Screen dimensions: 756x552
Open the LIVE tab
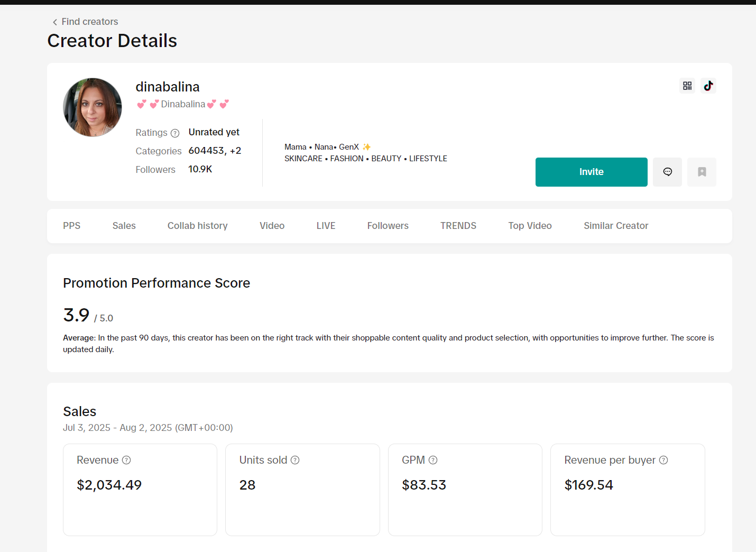click(326, 226)
